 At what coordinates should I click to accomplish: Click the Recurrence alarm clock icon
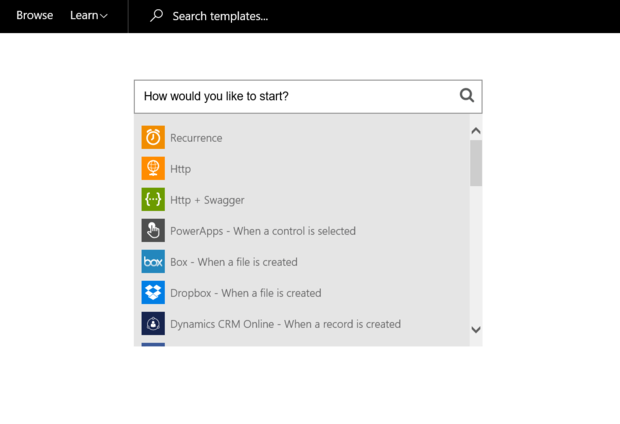153,137
